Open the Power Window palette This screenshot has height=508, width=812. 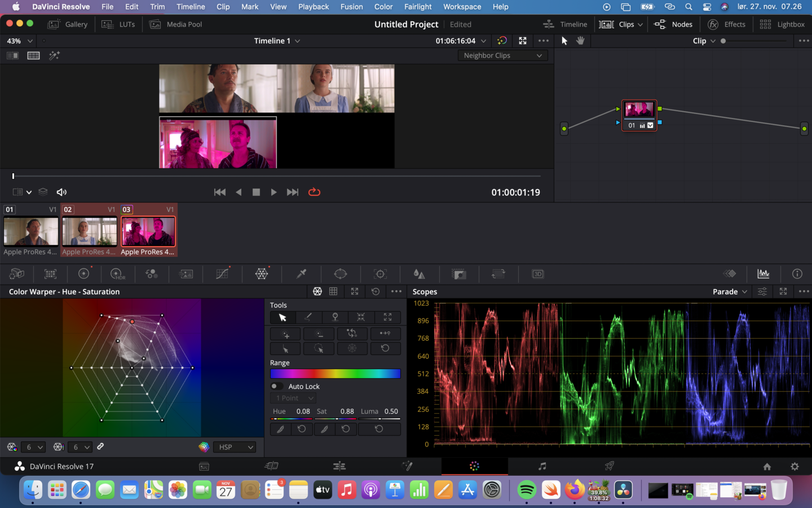(x=341, y=274)
